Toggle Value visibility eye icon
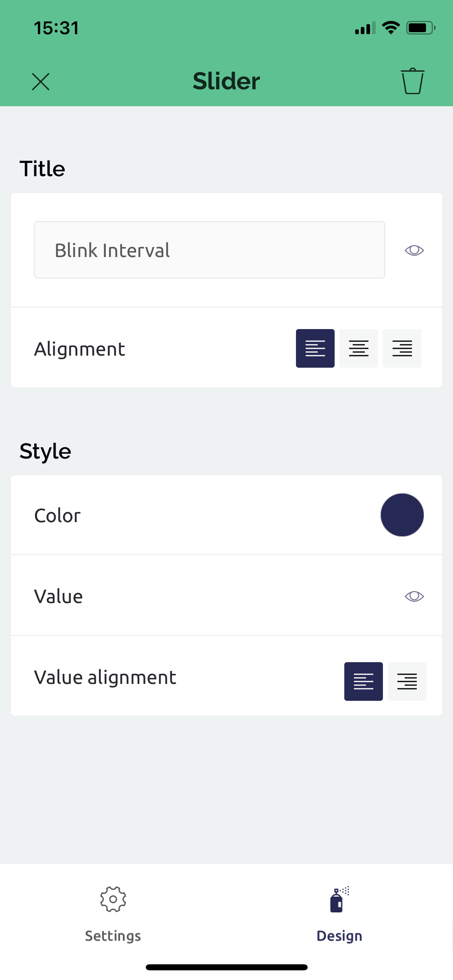 coord(414,596)
